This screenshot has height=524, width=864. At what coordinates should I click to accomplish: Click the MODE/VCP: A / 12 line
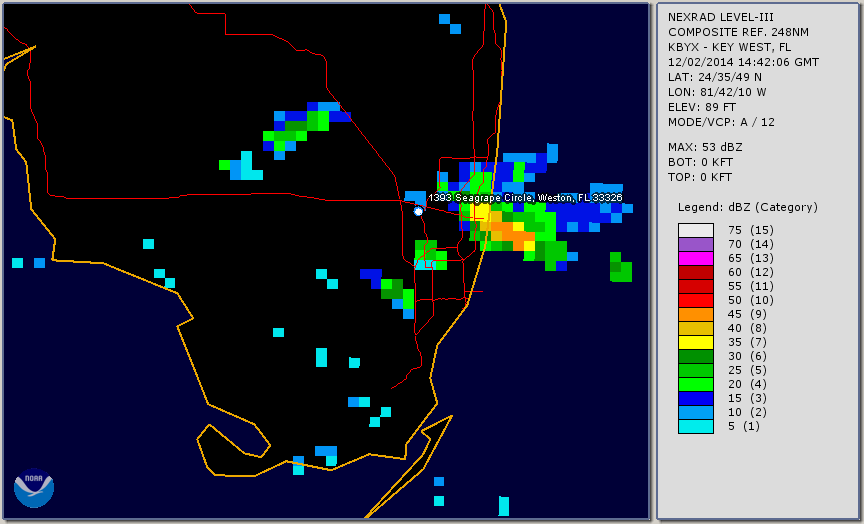coord(721,122)
